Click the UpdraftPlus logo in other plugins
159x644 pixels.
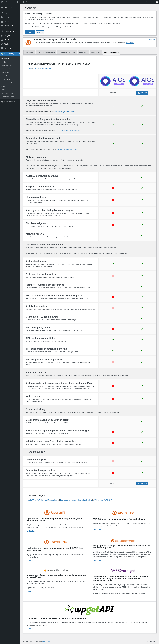tap(56, 512)
